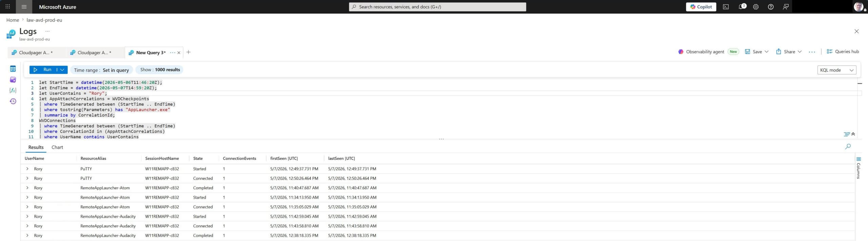
Task: Change Show 1000 results limit
Action: click(x=160, y=70)
